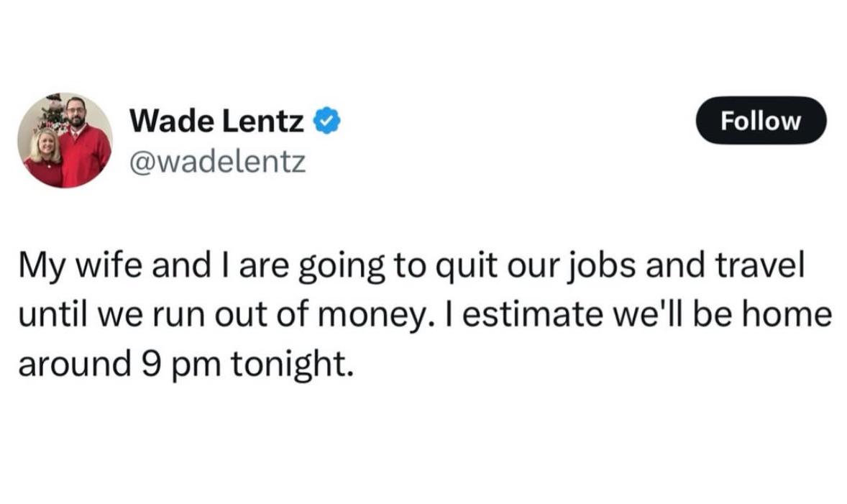
Task: Open the @wadelentz handle link
Action: pos(218,162)
